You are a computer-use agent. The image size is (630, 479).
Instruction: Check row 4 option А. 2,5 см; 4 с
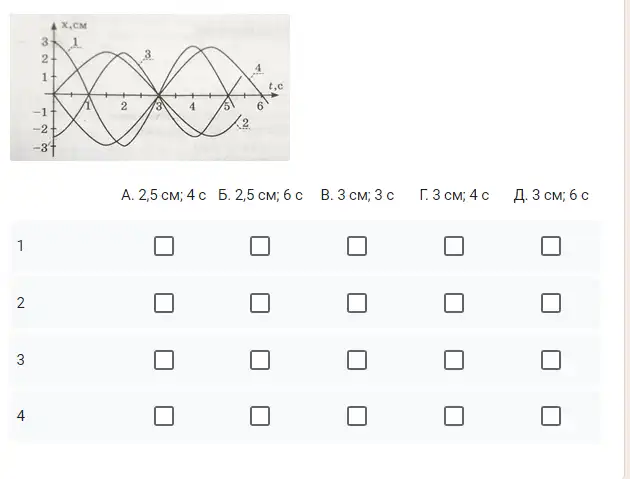(164, 416)
